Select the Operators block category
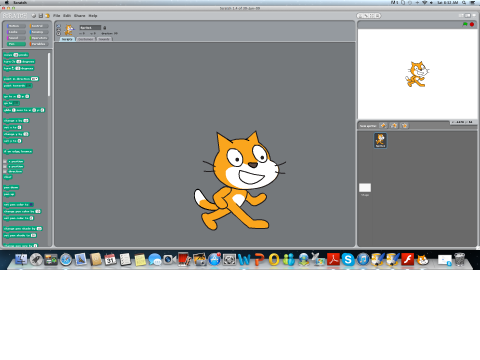This screenshot has height=360, width=480. click(39, 38)
